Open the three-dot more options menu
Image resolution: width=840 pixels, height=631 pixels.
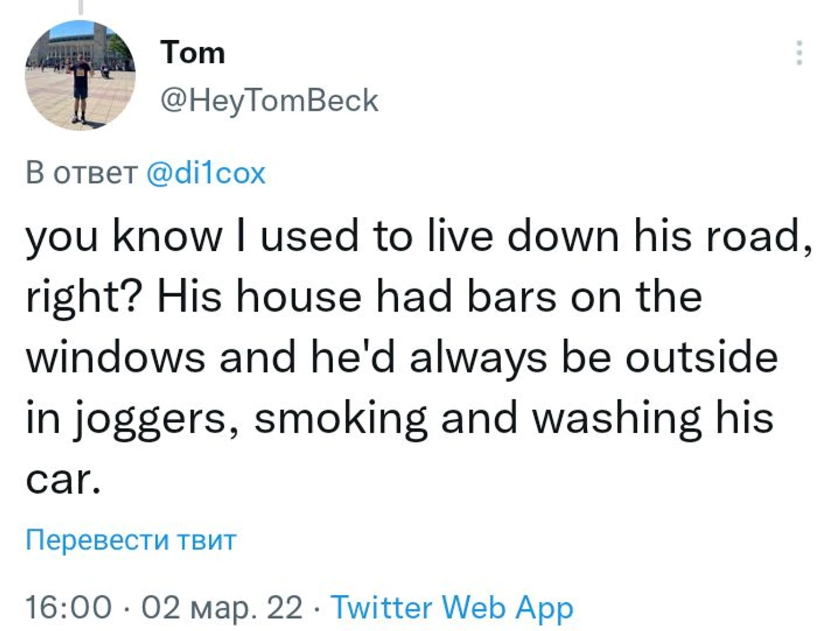click(x=799, y=53)
